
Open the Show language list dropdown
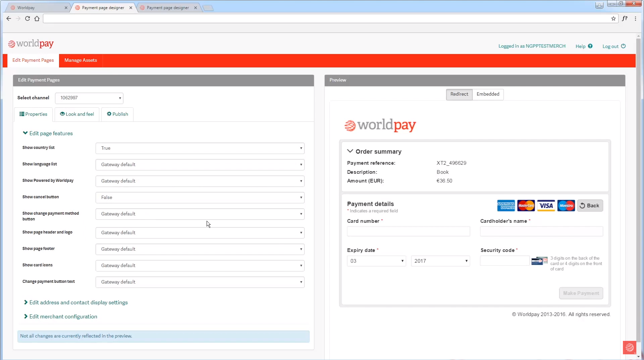(x=200, y=165)
